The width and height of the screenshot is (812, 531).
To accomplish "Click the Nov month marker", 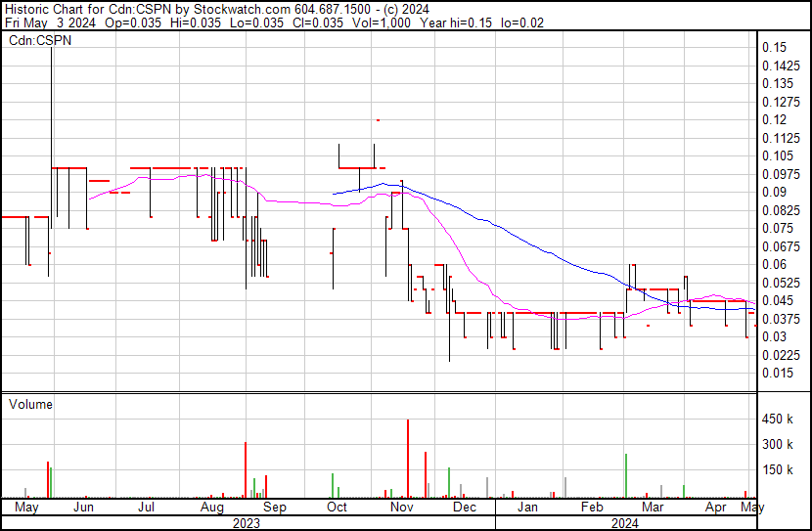I will [401, 508].
